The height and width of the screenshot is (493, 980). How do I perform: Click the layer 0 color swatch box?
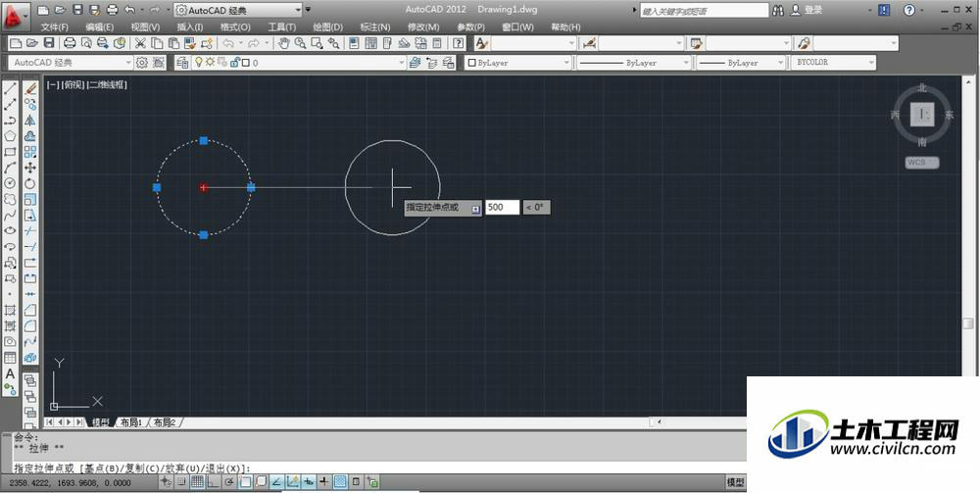246,63
